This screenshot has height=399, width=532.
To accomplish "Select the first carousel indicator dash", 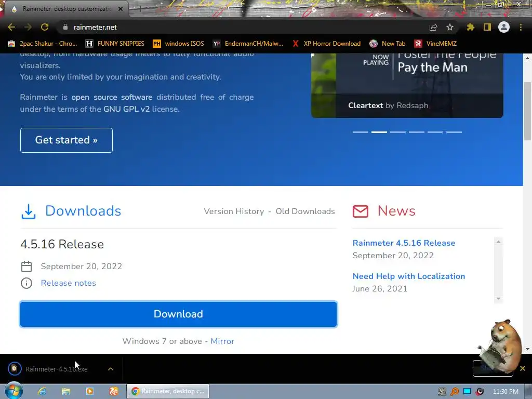I will pyautogui.click(x=361, y=132).
